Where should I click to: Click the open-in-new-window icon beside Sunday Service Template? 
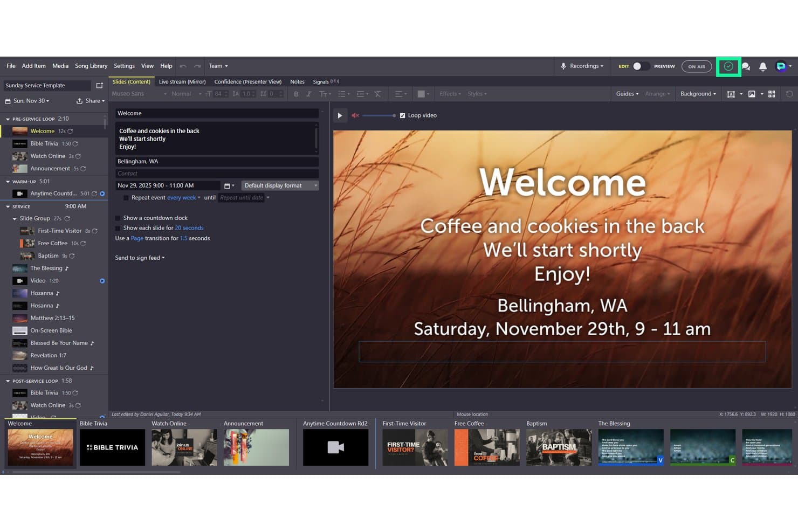99,85
